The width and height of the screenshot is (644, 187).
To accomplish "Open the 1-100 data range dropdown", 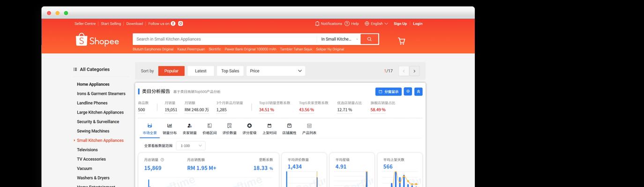I will click(x=191, y=146).
